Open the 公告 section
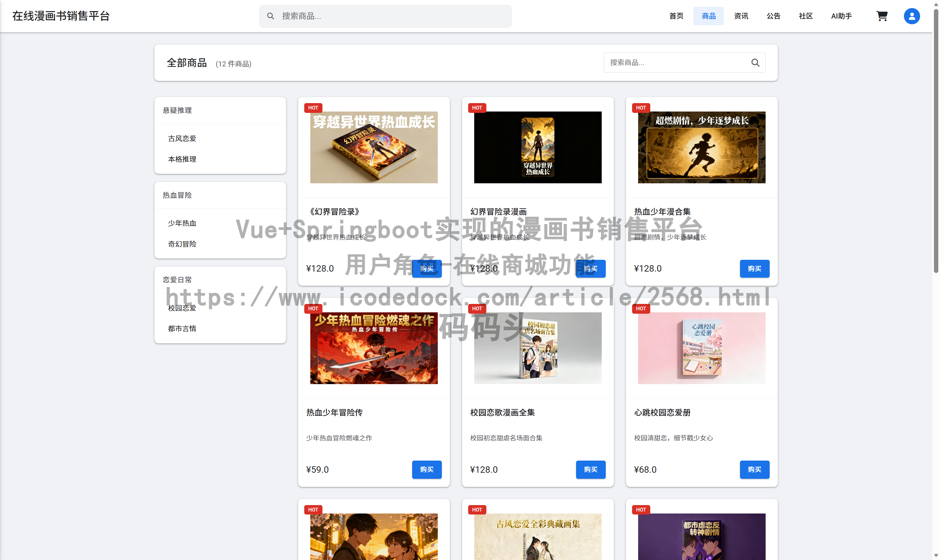This screenshot has height=560, width=940. pos(773,16)
